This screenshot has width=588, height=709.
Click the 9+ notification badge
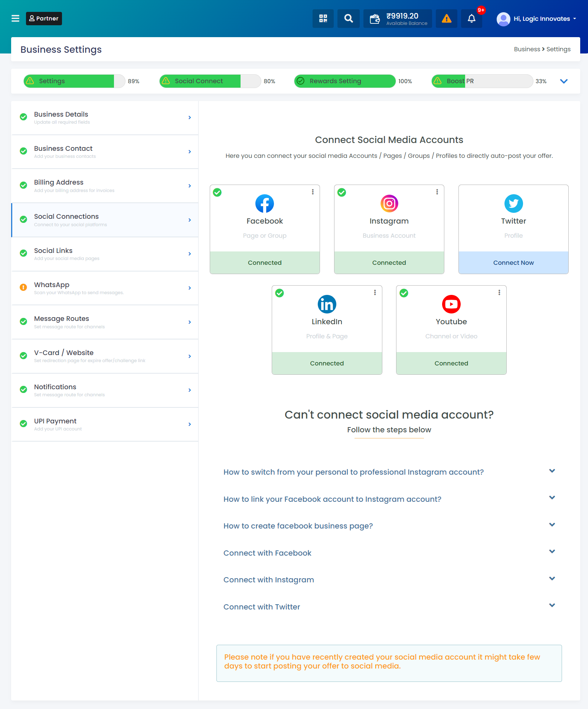pyautogui.click(x=481, y=10)
